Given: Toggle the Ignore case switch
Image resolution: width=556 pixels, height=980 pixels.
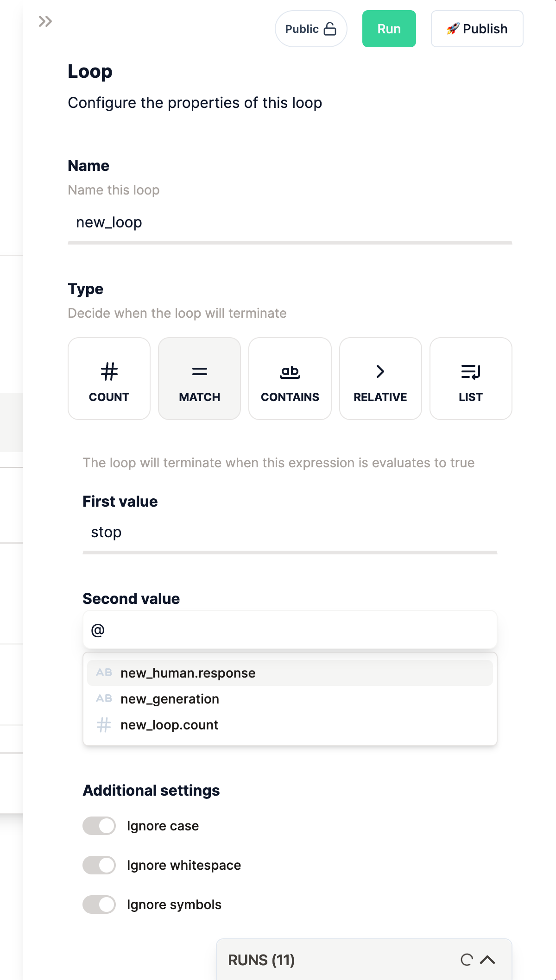Looking at the screenshot, I should pos(99,826).
